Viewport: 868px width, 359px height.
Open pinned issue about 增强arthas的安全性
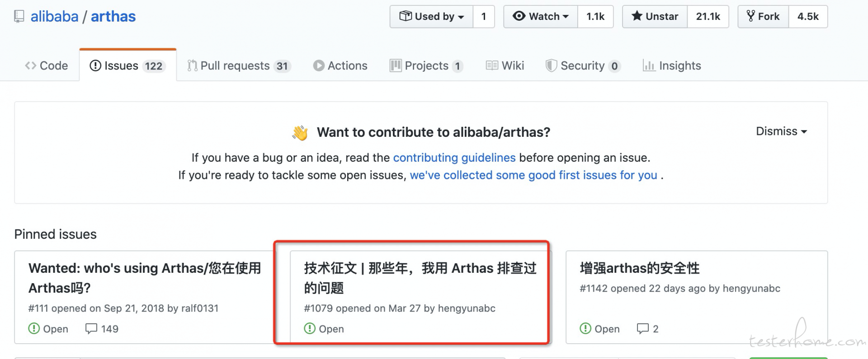click(x=640, y=268)
